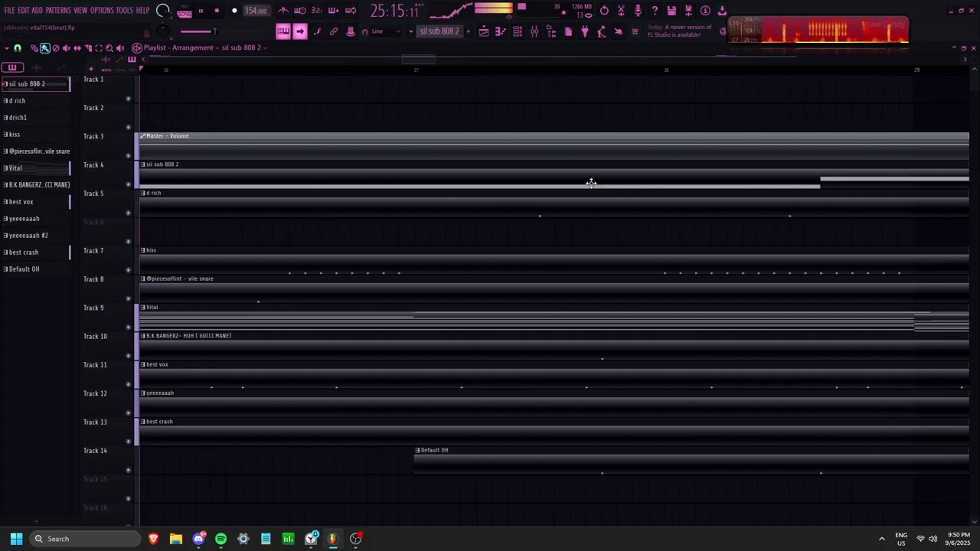Click the one-click audio recording microphone icon
Viewport: 980px width, 551px height.
tap(638, 11)
